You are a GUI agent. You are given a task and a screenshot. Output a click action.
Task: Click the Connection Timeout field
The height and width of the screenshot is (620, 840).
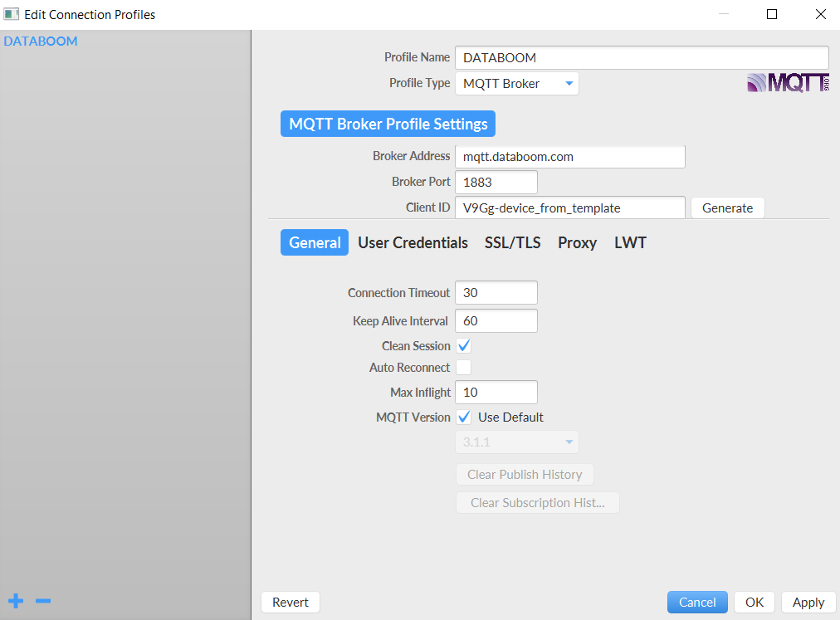coord(496,293)
